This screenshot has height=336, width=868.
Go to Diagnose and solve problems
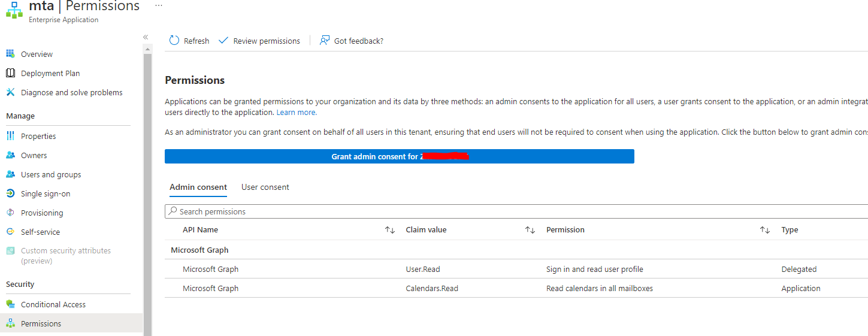pos(71,92)
